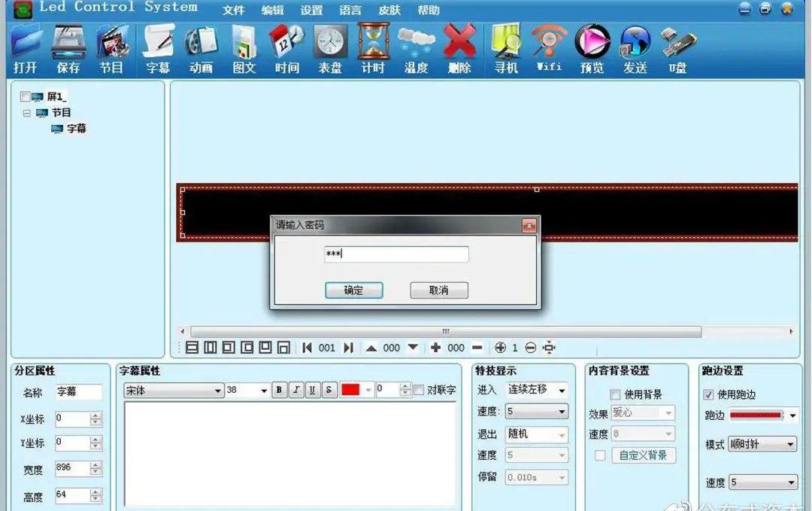812x511 pixels.
Task: Open the 设置 menu
Action: point(311,11)
